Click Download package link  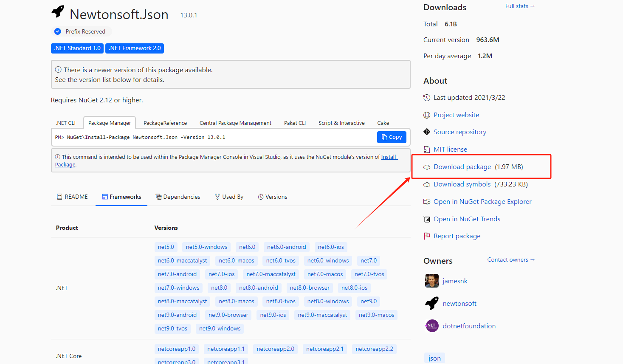pyautogui.click(x=462, y=167)
